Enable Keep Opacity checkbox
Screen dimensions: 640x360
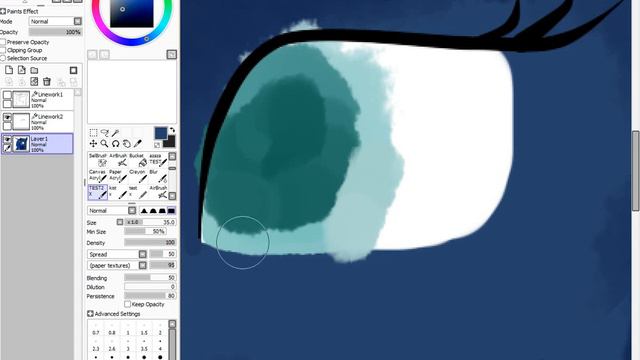(x=127, y=304)
